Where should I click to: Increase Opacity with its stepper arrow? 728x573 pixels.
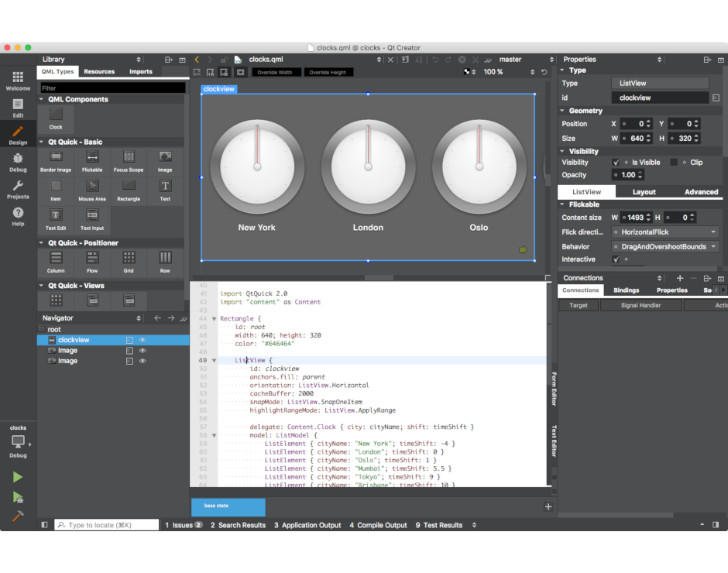pos(640,173)
